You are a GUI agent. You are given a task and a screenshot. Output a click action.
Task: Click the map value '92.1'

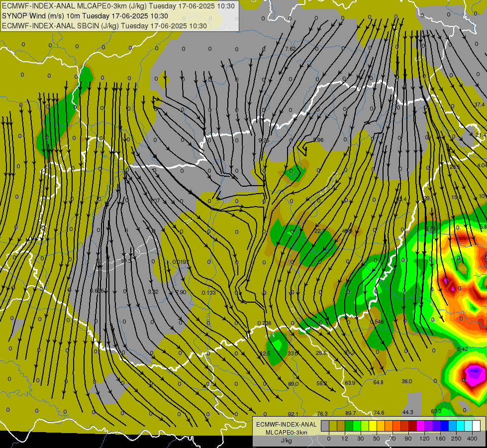(x=293, y=414)
